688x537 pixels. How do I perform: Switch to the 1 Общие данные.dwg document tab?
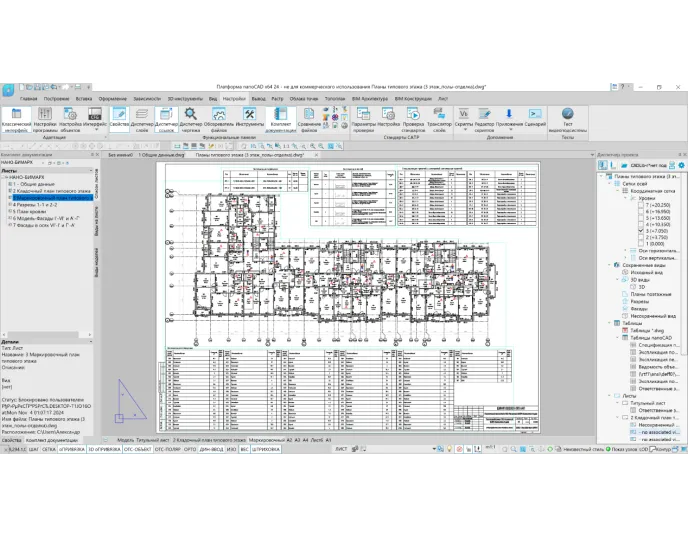159,156
